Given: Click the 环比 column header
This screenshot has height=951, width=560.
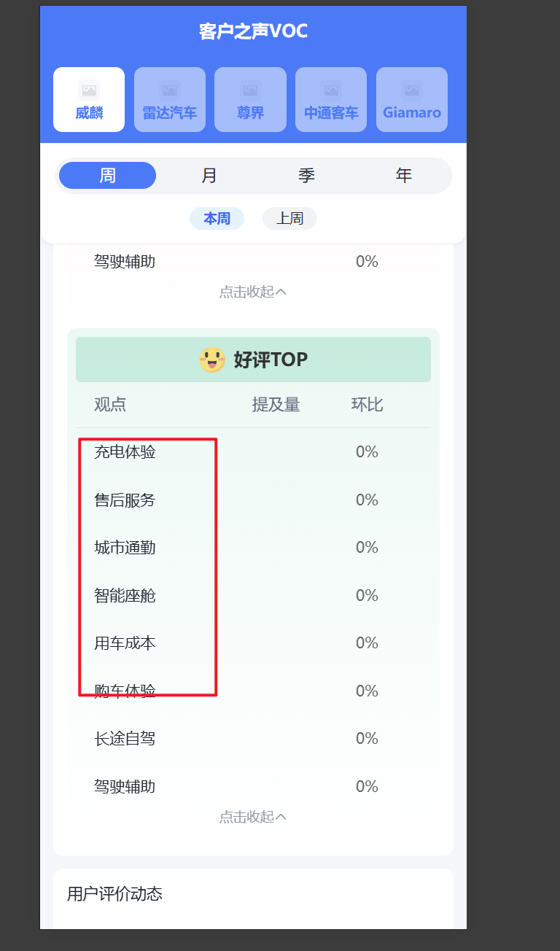Looking at the screenshot, I should click(367, 405).
